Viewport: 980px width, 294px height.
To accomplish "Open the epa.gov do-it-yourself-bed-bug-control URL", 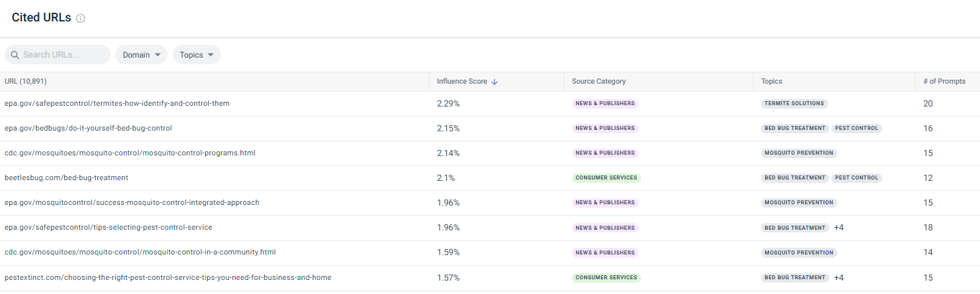I will click(88, 129).
